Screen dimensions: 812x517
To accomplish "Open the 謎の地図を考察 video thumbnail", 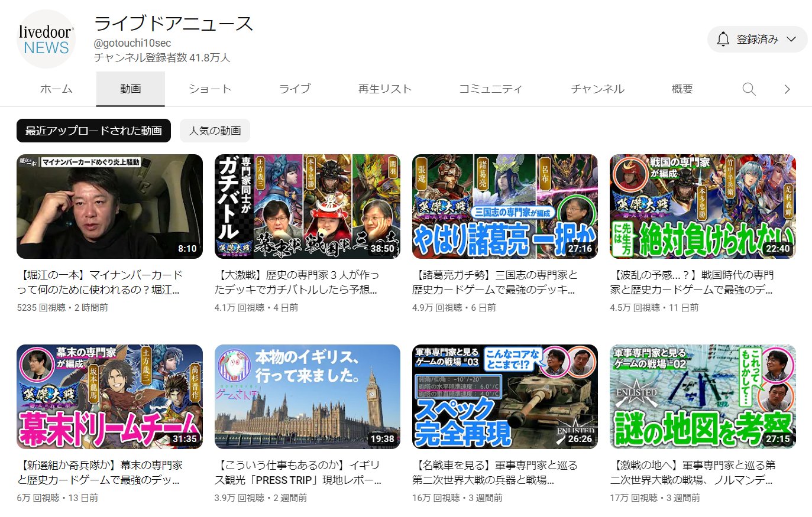I will [703, 396].
